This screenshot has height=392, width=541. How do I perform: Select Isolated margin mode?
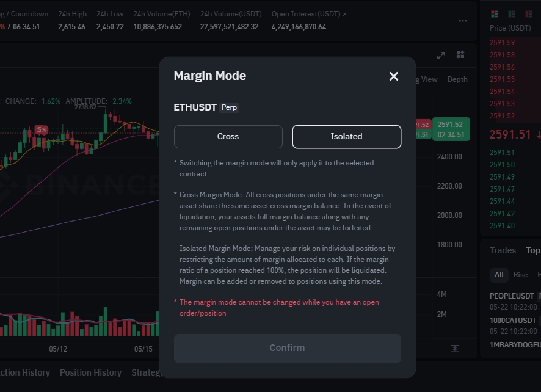(x=346, y=137)
